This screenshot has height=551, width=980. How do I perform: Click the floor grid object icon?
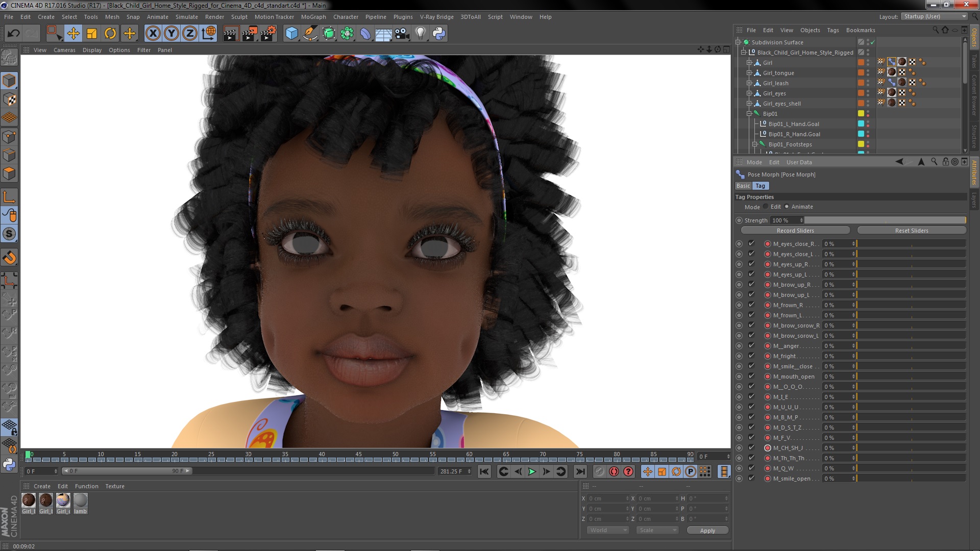(x=384, y=34)
